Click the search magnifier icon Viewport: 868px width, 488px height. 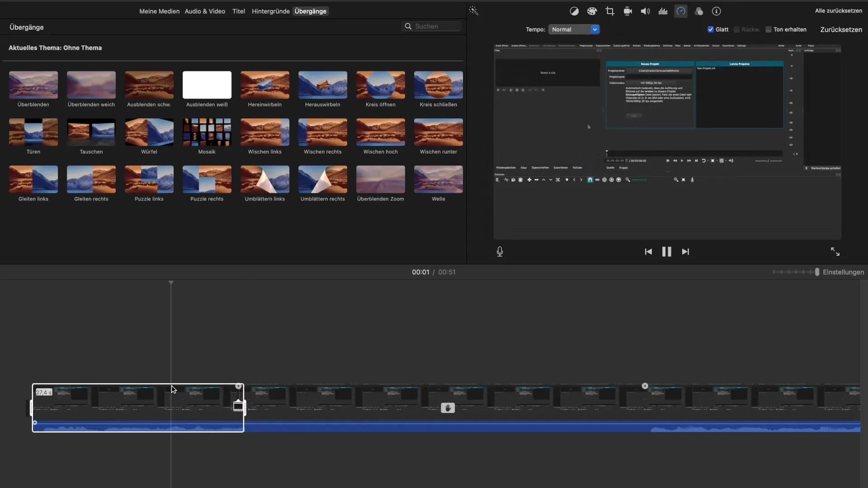[408, 26]
